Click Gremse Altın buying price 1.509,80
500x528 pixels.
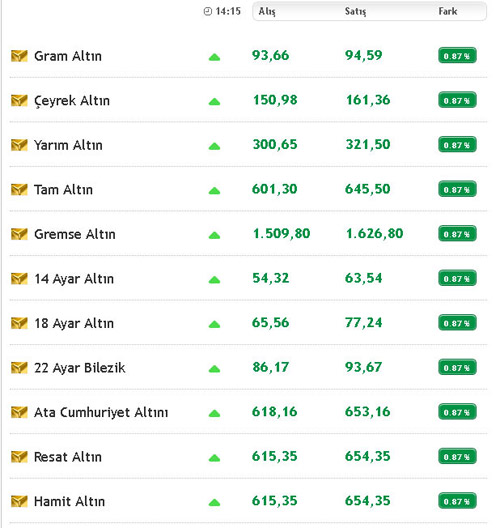[281, 234]
